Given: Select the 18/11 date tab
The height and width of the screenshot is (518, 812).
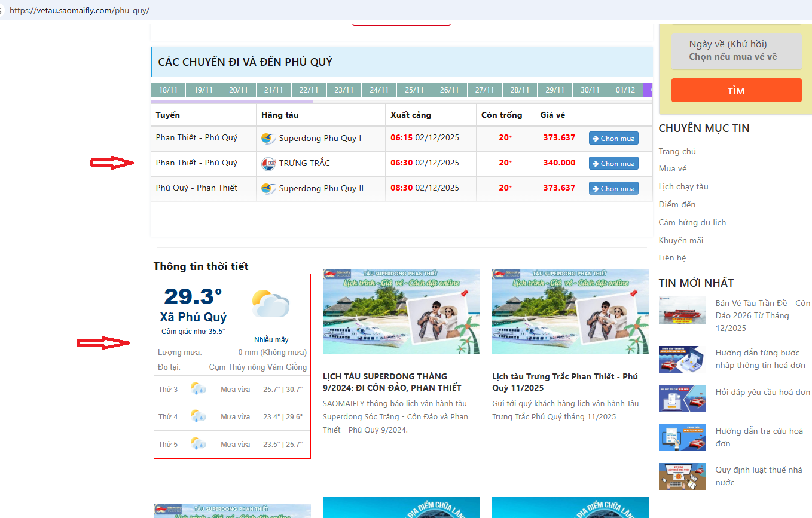Looking at the screenshot, I should coord(168,90).
